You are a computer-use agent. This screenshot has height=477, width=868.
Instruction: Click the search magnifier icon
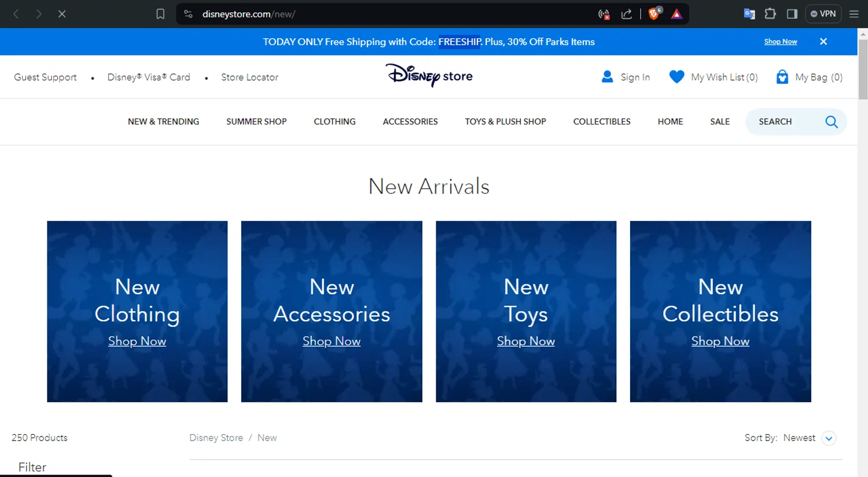tap(832, 122)
